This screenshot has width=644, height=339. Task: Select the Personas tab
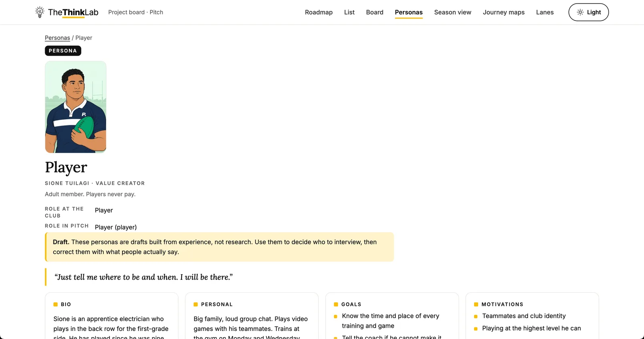coord(409,12)
